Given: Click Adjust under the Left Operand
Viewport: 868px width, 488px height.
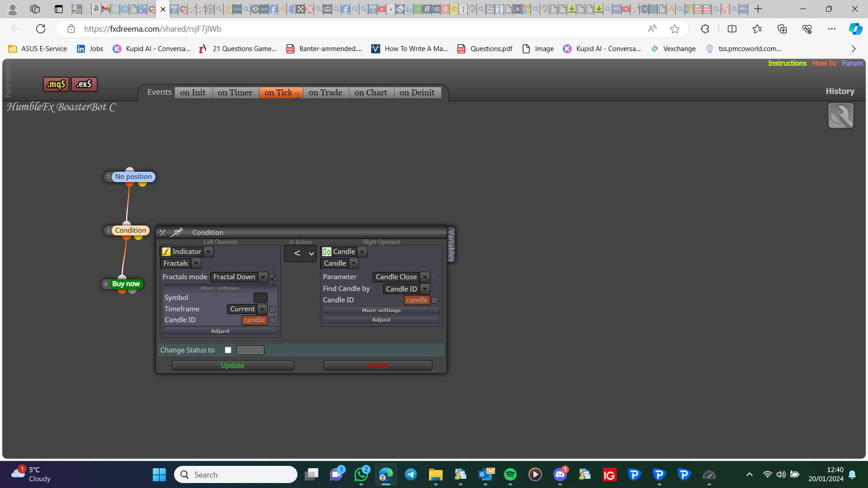Looking at the screenshot, I should pos(220,331).
